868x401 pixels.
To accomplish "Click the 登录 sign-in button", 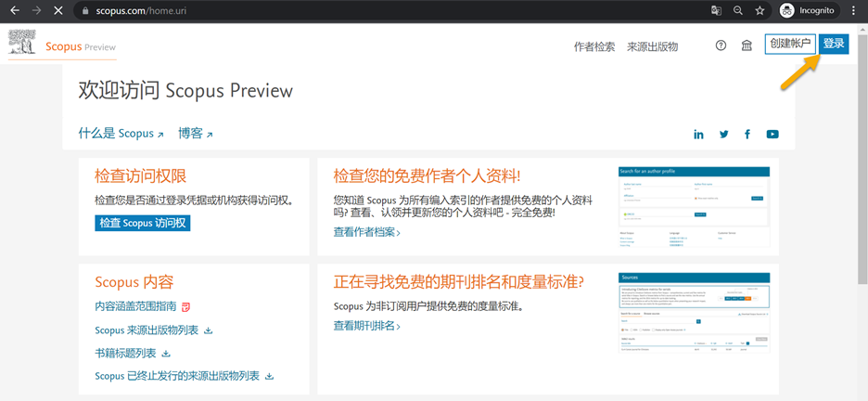I will 833,45.
